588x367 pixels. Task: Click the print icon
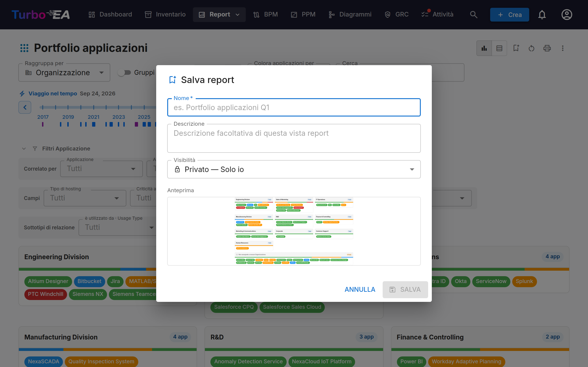547,48
